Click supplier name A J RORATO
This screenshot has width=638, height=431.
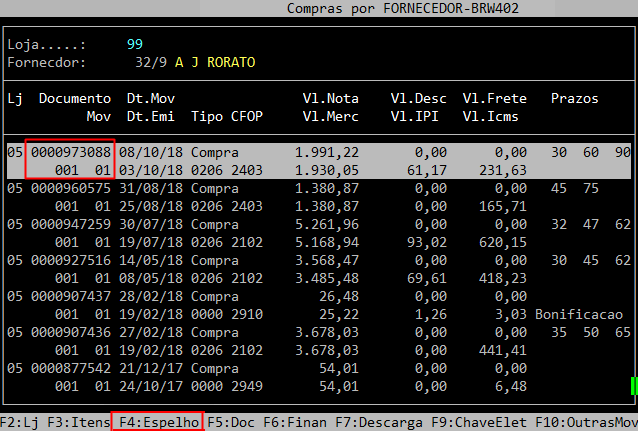215,62
